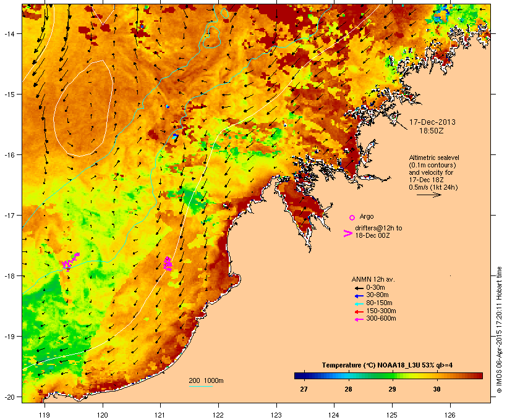
Task: Click longitude axis label 121
Action: (x=160, y=415)
